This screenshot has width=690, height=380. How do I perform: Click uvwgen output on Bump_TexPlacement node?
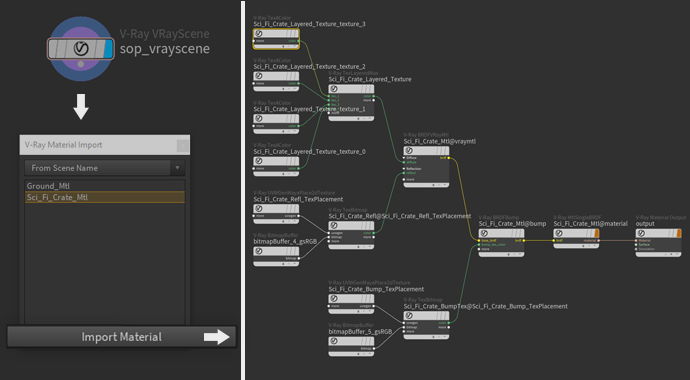[x=374, y=306]
